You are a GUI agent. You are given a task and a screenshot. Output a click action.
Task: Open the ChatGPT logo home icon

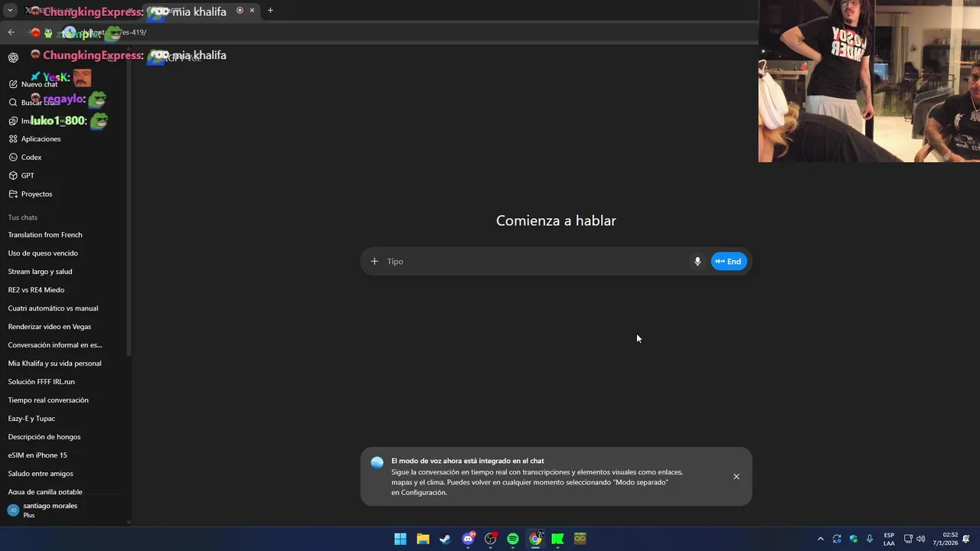point(13,57)
